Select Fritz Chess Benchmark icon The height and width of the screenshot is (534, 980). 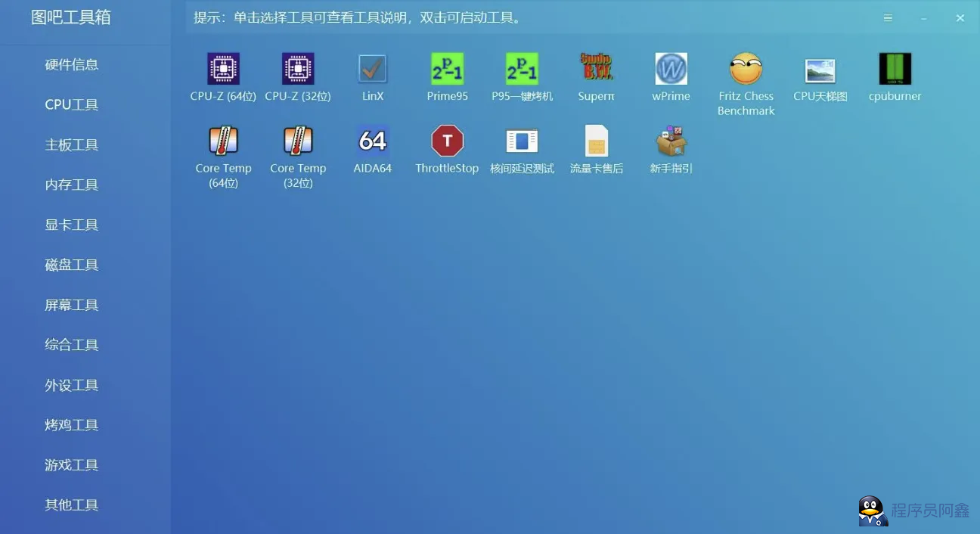point(746,69)
